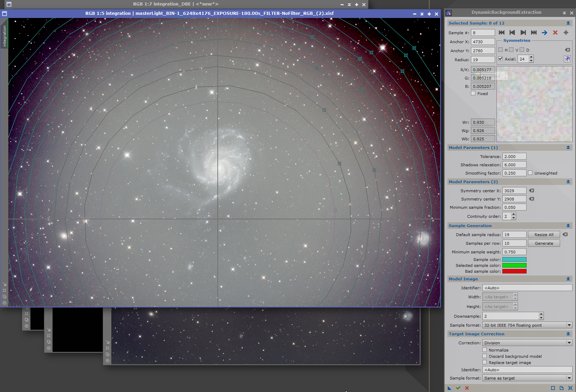The image size is (576, 392).
Task: Click fit-view icon on left image strip
Action: point(4,290)
